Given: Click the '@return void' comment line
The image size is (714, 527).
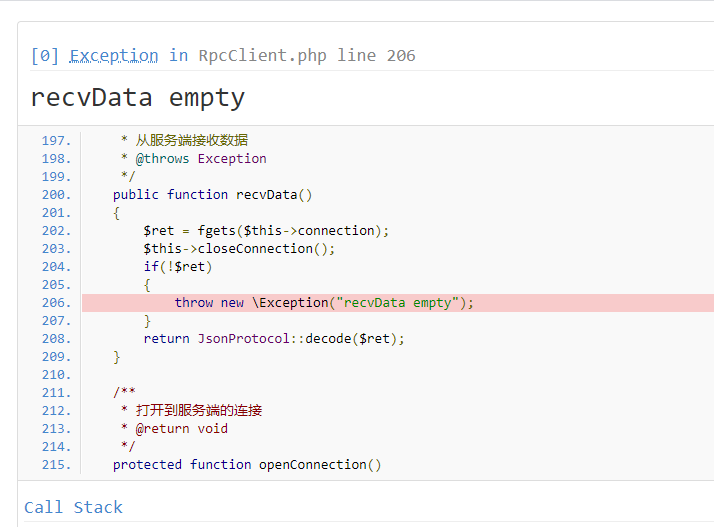Looking at the screenshot, I should (x=174, y=429).
